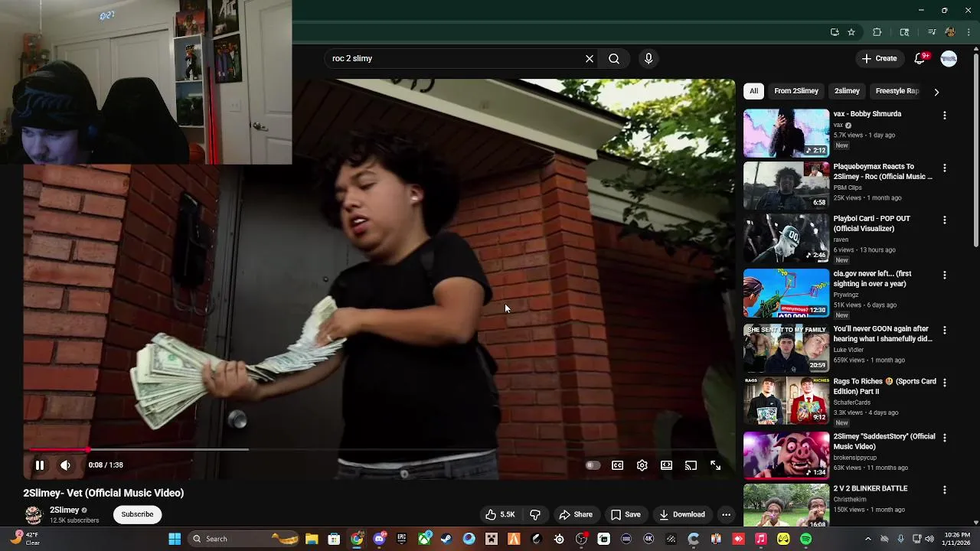Select the From 2Slimey chip
Screen dimensions: 980x551
coord(796,91)
